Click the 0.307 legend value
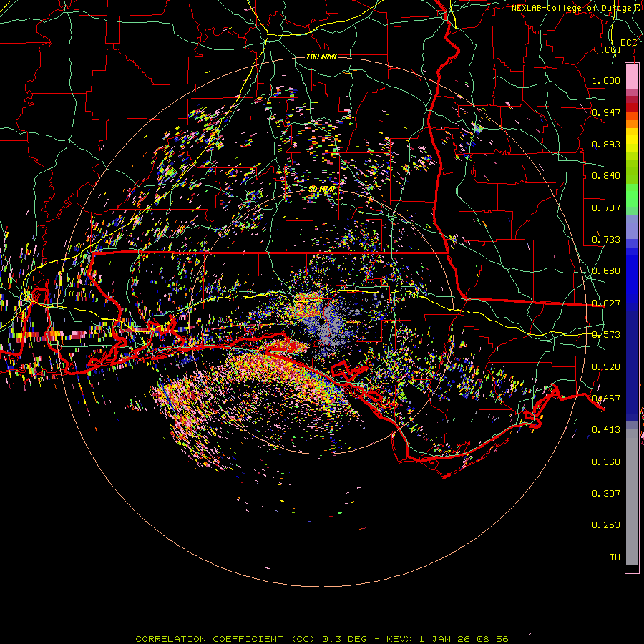The image size is (644, 644). click(x=606, y=494)
